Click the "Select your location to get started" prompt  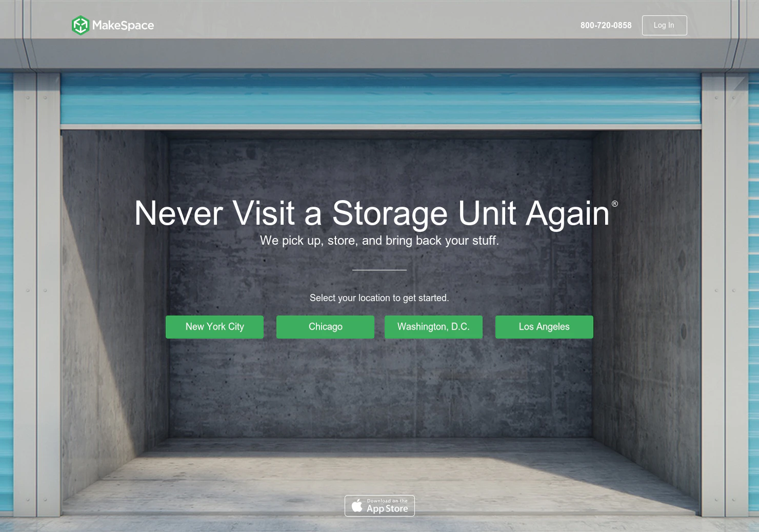coord(379,298)
